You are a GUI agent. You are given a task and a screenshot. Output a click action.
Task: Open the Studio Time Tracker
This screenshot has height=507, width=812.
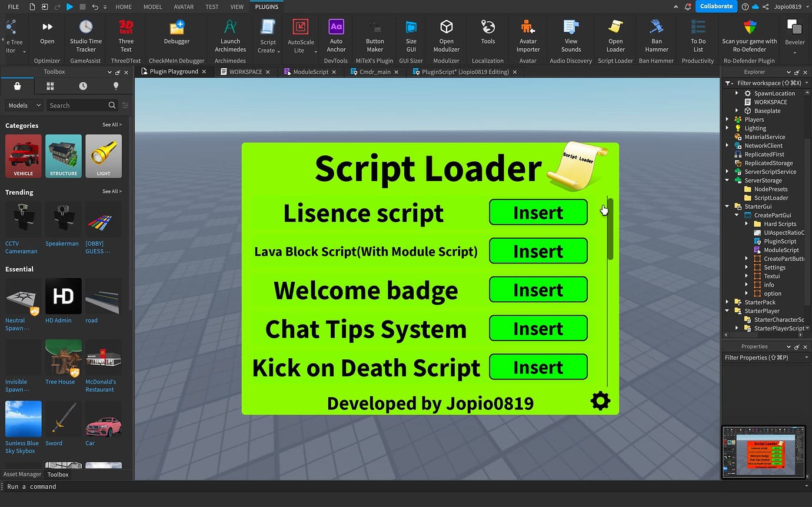tap(85, 36)
